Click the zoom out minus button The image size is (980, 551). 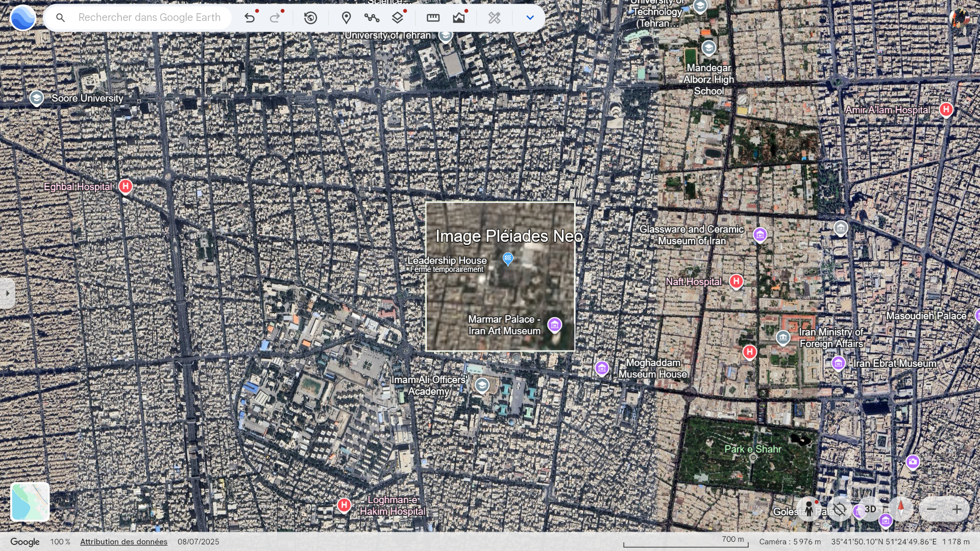pos(932,509)
